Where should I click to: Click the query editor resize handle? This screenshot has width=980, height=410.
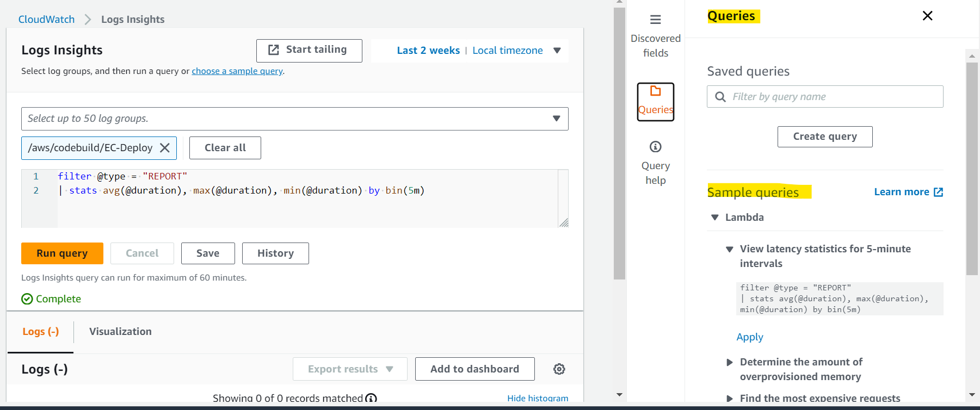coord(564,222)
